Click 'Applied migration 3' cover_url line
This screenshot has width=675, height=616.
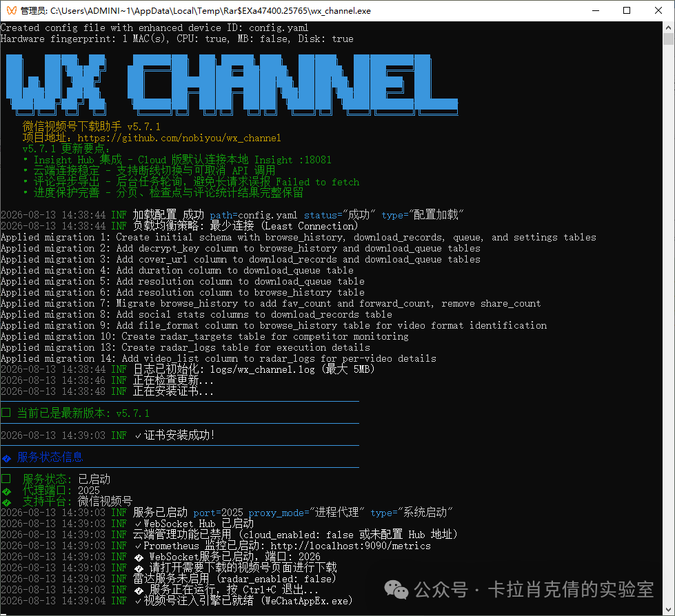(x=240, y=259)
